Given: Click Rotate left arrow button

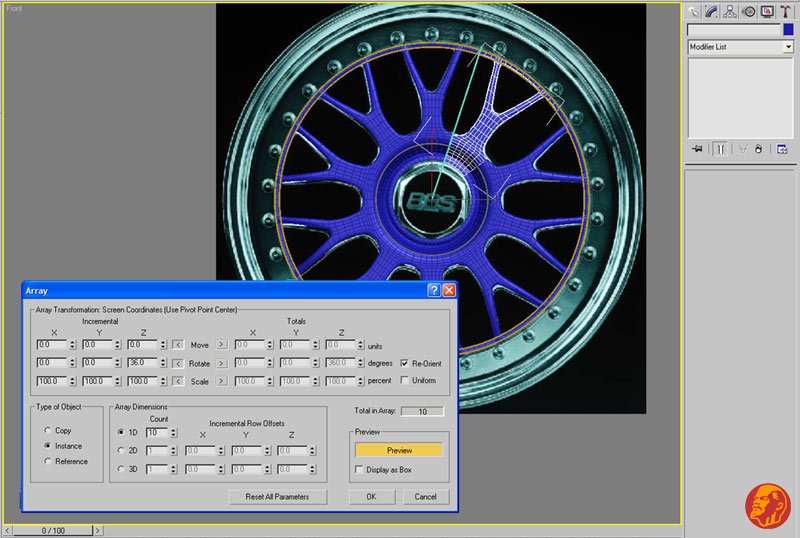Looking at the screenshot, I should tap(178, 363).
